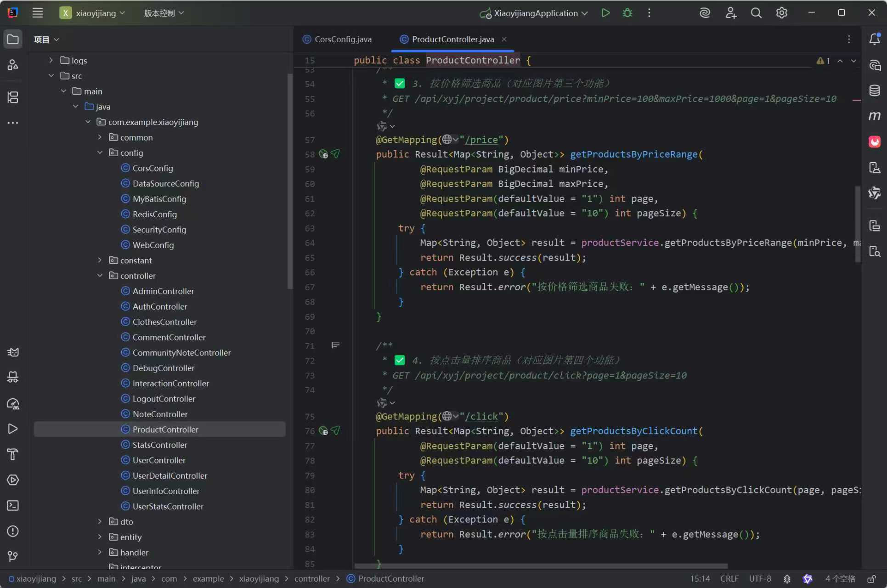Open the Structure tool window
Image resolution: width=887 pixels, height=588 pixels.
tap(13, 97)
